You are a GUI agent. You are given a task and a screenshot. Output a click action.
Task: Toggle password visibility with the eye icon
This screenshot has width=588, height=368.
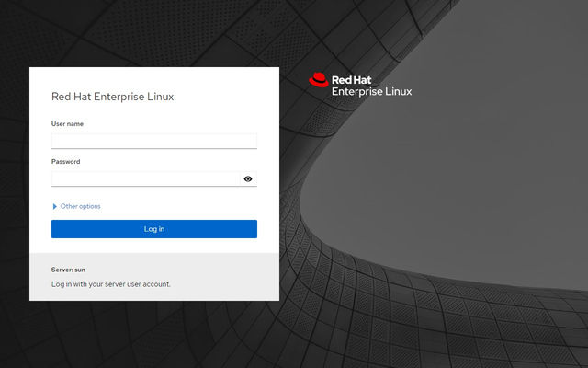[248, 178]
